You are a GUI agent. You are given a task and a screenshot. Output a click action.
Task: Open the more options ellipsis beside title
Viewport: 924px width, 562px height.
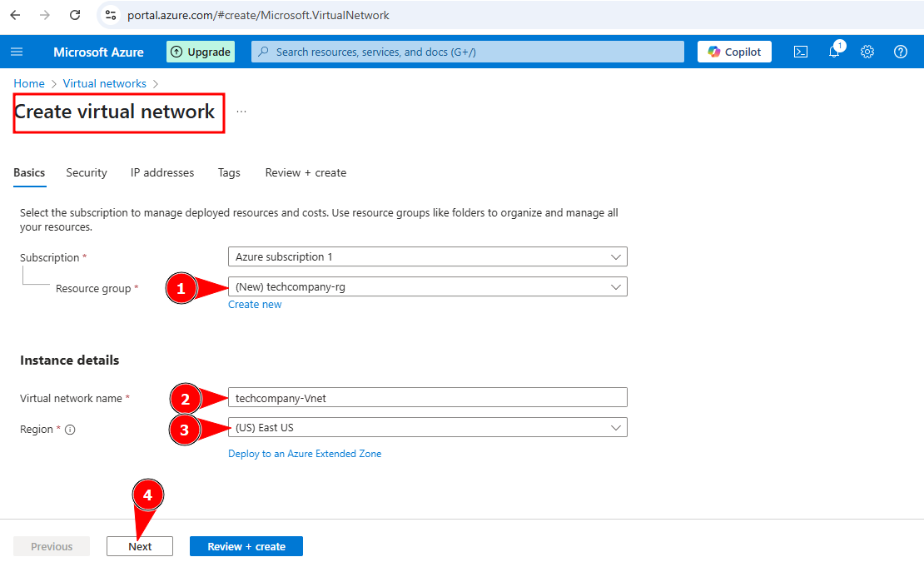[241, 112]
